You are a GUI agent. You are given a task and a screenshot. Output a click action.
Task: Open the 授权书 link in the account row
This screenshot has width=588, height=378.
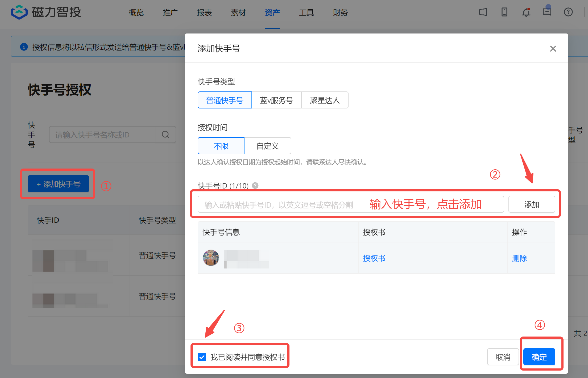coord(374,258)
